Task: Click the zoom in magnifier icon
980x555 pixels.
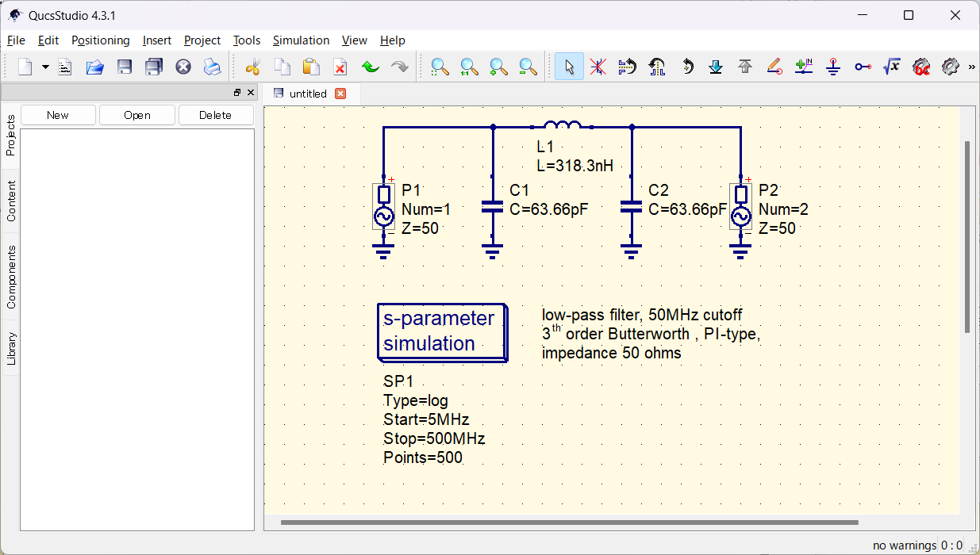Action: pyautogui.click(x=498, y=67)
